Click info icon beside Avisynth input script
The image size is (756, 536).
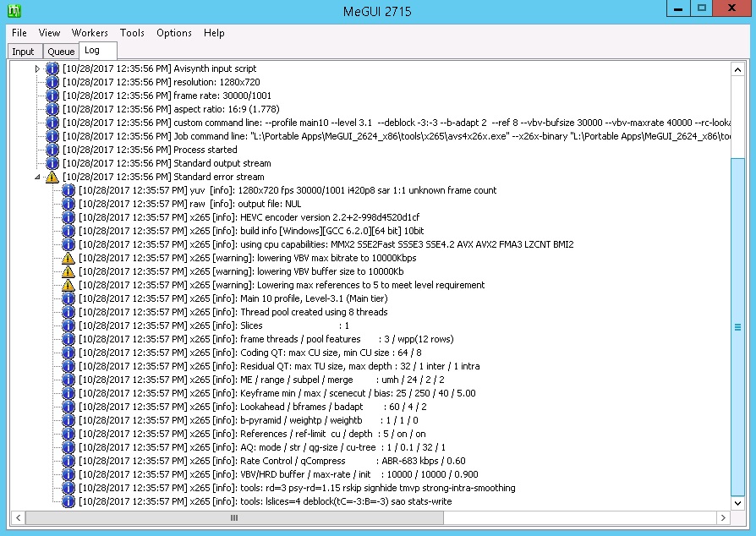click(x=52, y=68)
